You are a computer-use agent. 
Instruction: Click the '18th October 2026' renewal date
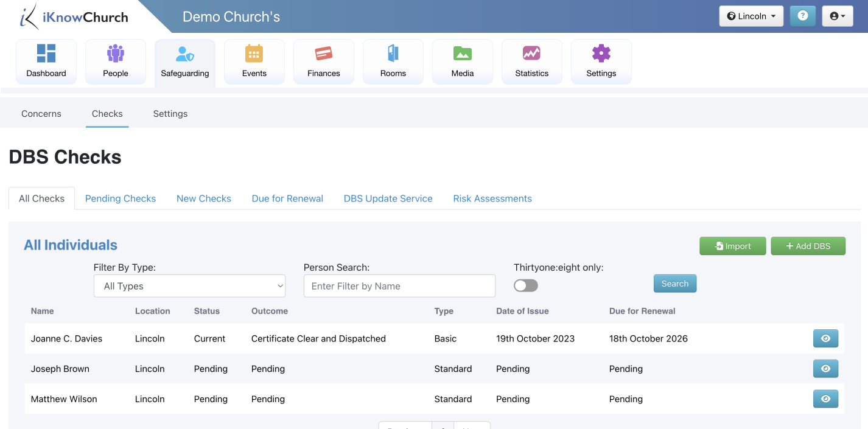click(648, 338)
